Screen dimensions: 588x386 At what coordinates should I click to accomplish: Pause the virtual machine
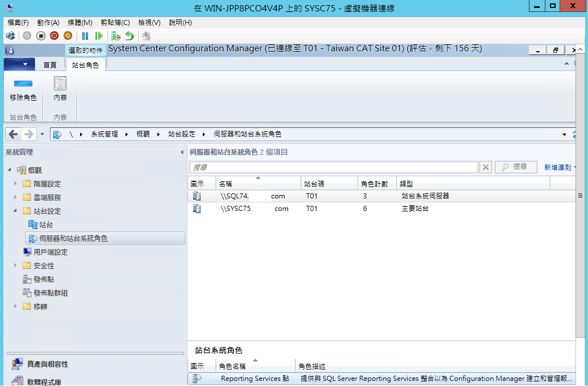coord(85,36)
